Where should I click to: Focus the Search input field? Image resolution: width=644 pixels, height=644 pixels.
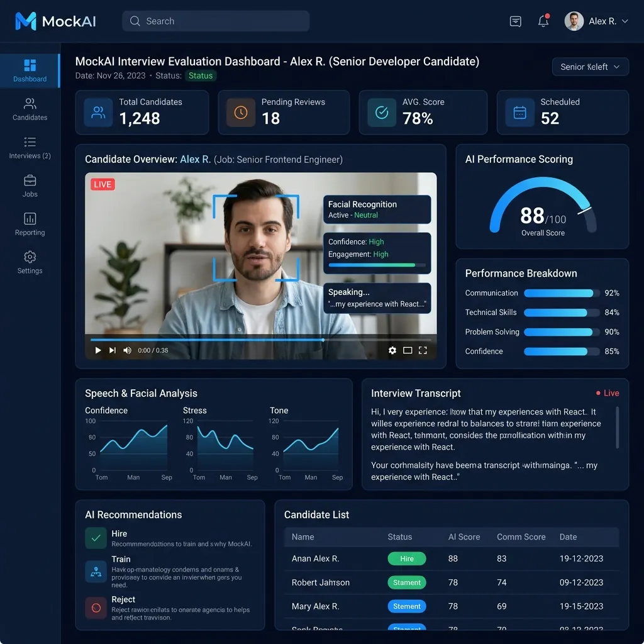(x=216, y=21)
